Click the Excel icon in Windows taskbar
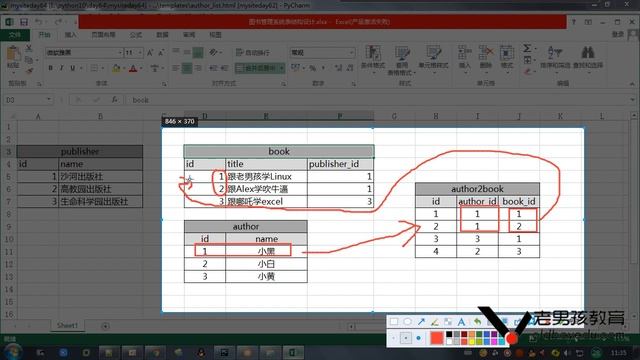 tap(292, 352)
